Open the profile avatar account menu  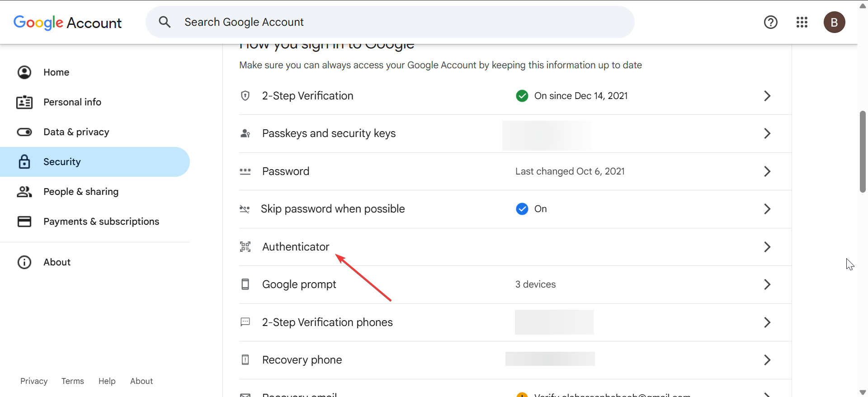pyautogui.click(x=834, y=22)
